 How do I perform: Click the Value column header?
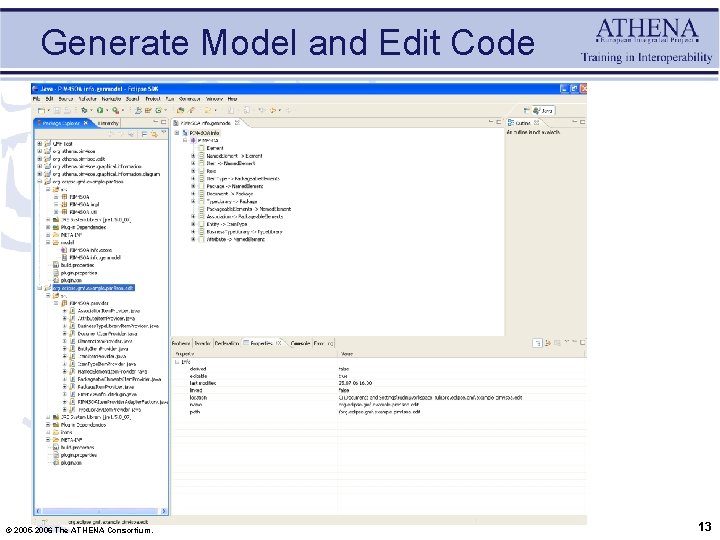(x=462, y=354)
